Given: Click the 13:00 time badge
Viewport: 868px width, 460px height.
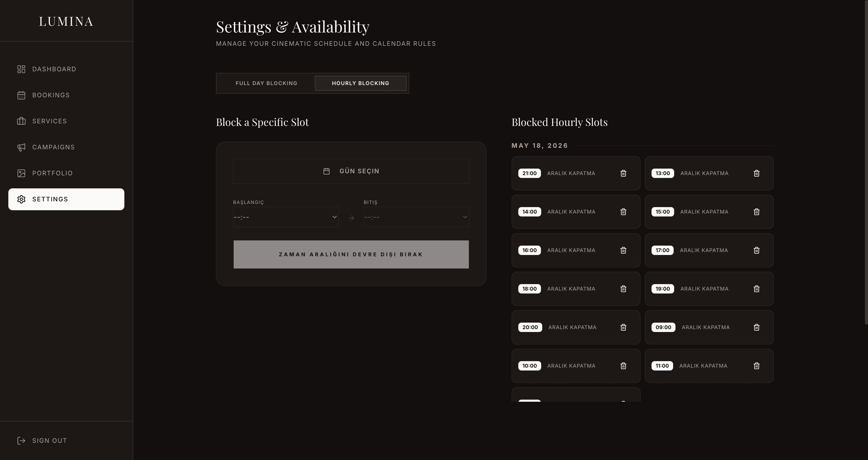Looking at the screenshot, I should click(662, 173).
